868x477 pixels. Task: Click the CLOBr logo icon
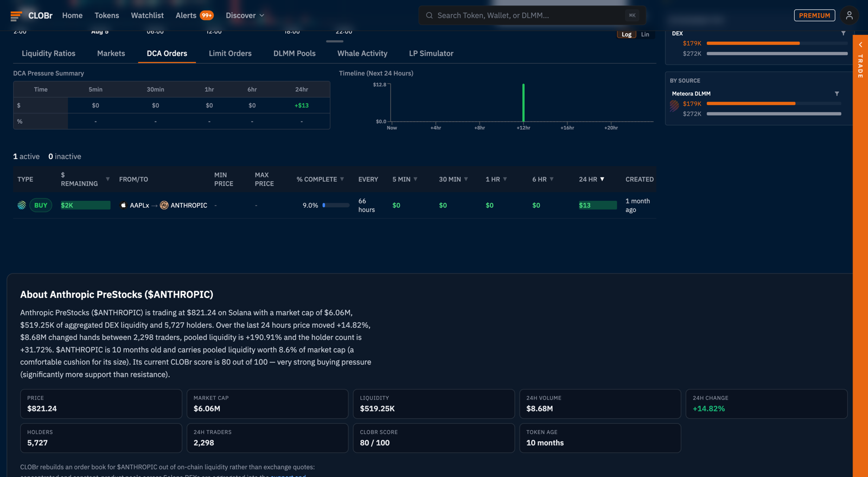16,16
